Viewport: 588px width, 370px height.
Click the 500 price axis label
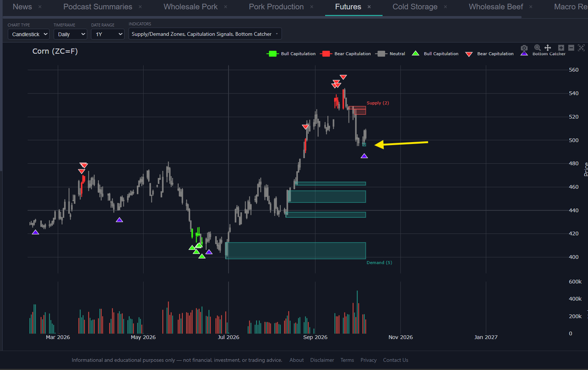(x=574, y=140)
